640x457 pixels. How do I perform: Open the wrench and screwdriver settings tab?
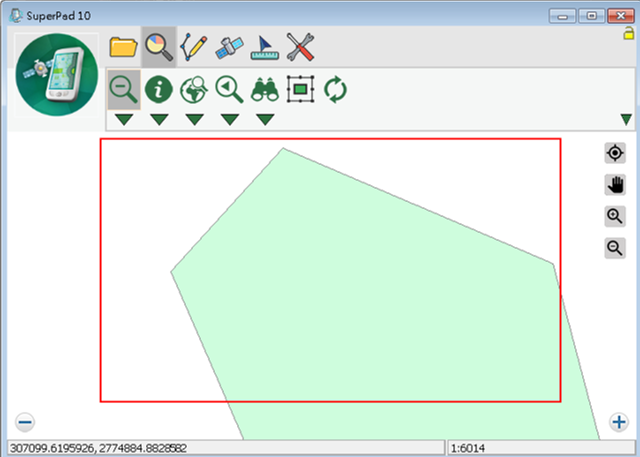tap(300, 47)
